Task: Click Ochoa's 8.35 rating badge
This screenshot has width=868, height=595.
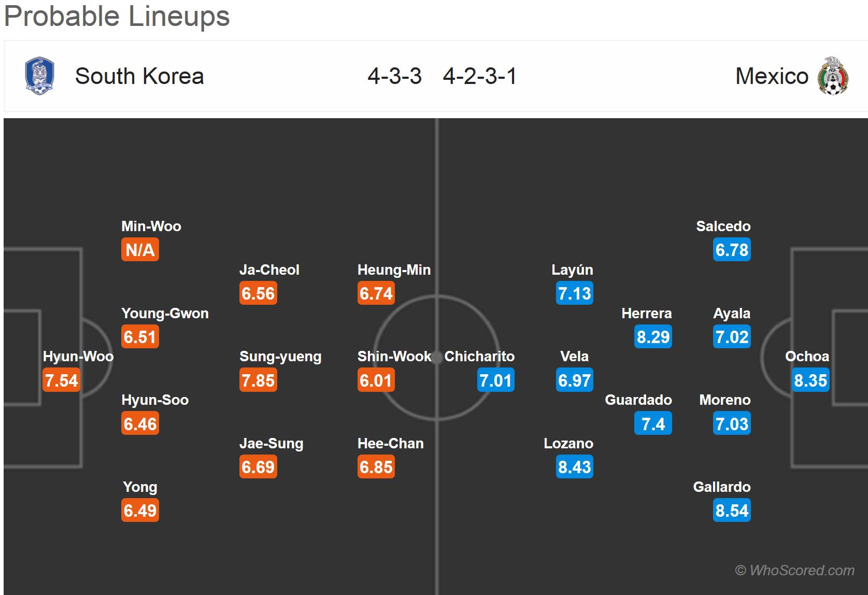Action: (x=810, y=380)
